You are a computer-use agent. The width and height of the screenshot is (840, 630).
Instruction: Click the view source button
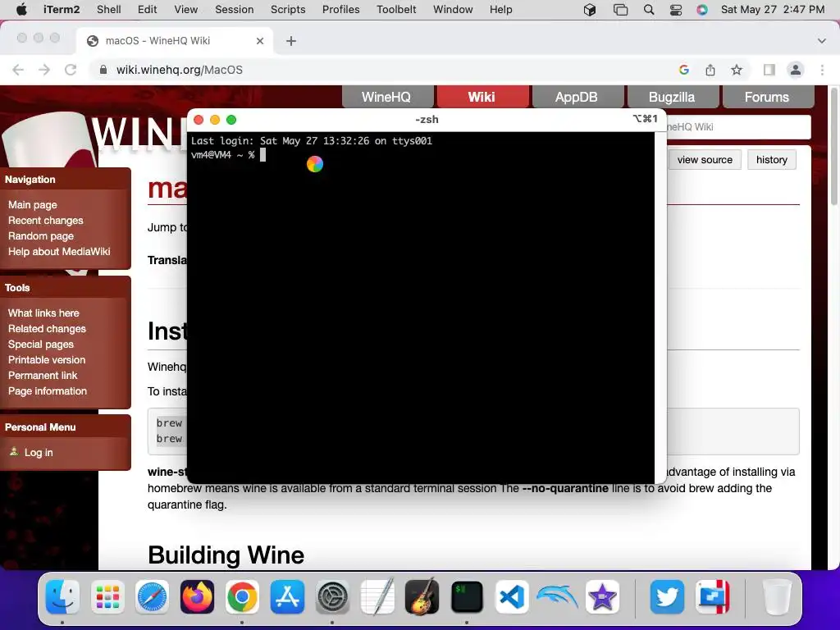(x=705, y=160)
